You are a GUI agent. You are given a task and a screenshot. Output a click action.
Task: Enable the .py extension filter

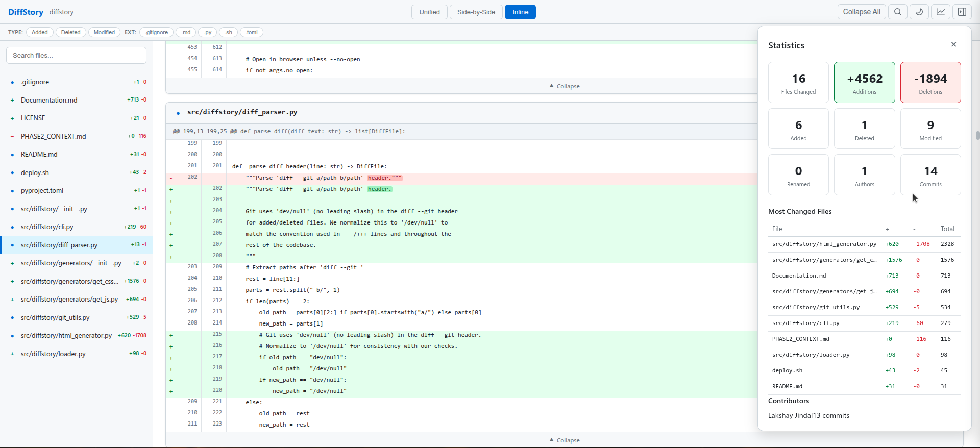(x=208, y=32)
